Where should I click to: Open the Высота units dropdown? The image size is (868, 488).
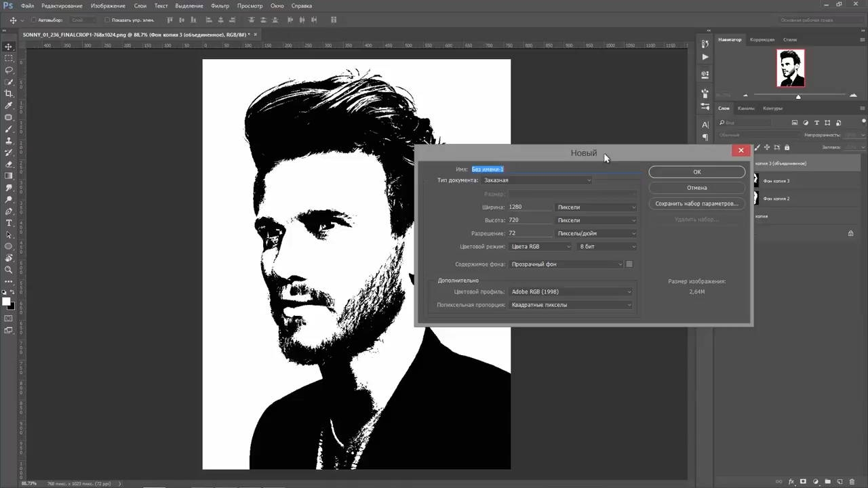(596, 220)
